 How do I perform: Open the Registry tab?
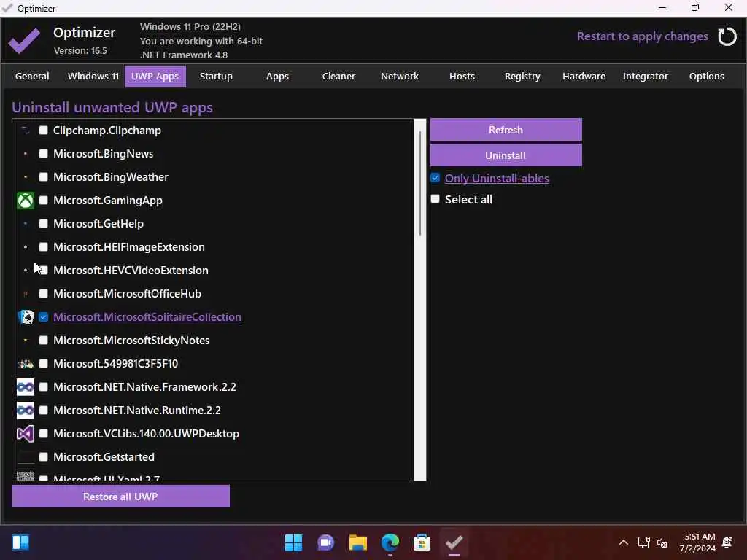point(522,76)
